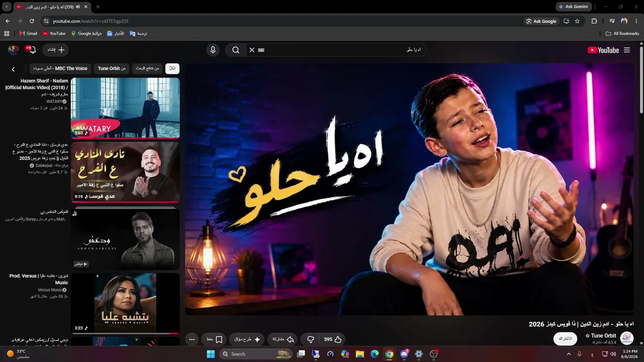Open a new Chrome tab
Image resolution: width=644 pixels, height=362 pixels.
click(98, 7)
